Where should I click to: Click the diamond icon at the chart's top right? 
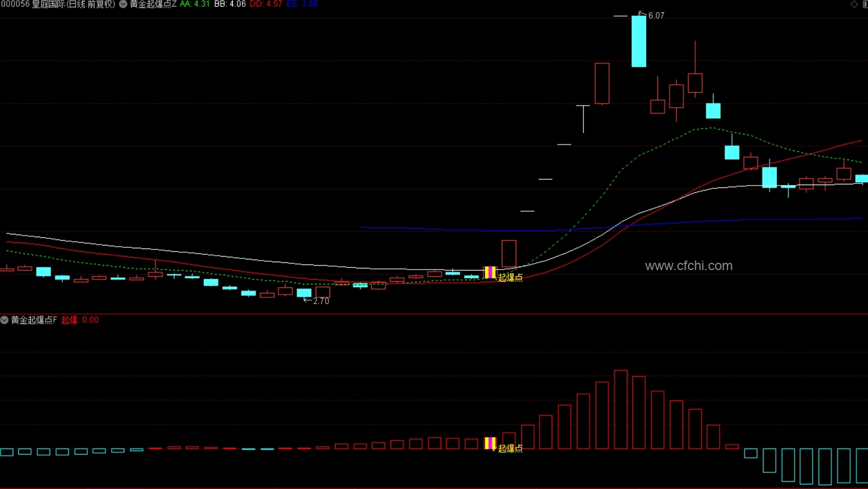(x=855, y=4)
